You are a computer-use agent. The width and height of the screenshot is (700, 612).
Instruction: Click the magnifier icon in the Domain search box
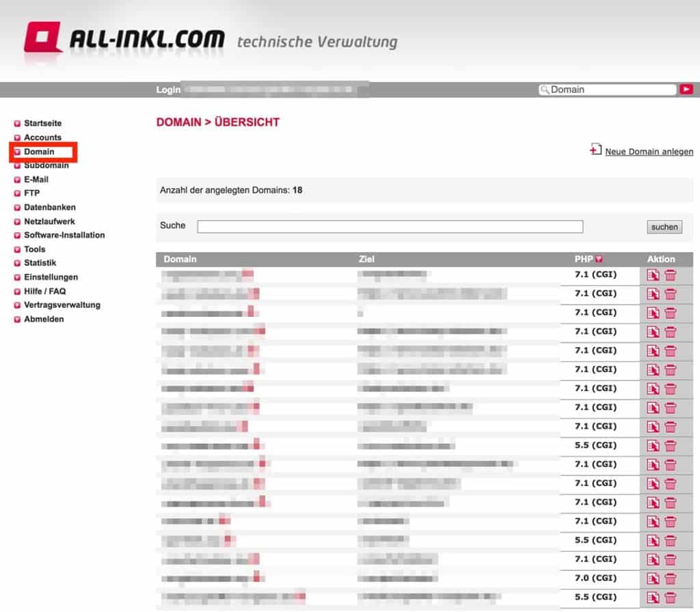(x=545, y=89)
